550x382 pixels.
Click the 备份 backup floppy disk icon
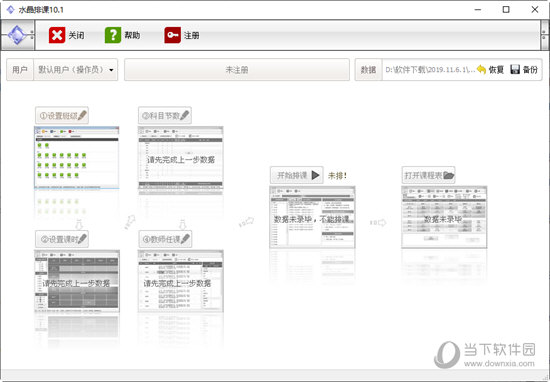tap(515, 69)
